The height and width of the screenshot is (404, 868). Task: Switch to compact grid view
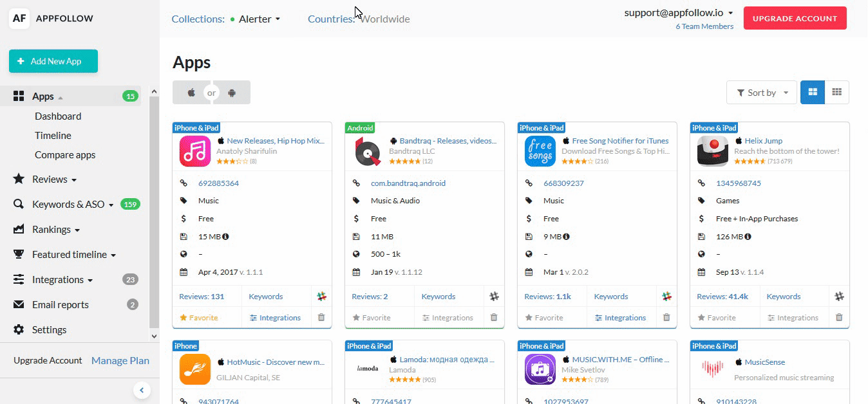(x=837, y=92)
